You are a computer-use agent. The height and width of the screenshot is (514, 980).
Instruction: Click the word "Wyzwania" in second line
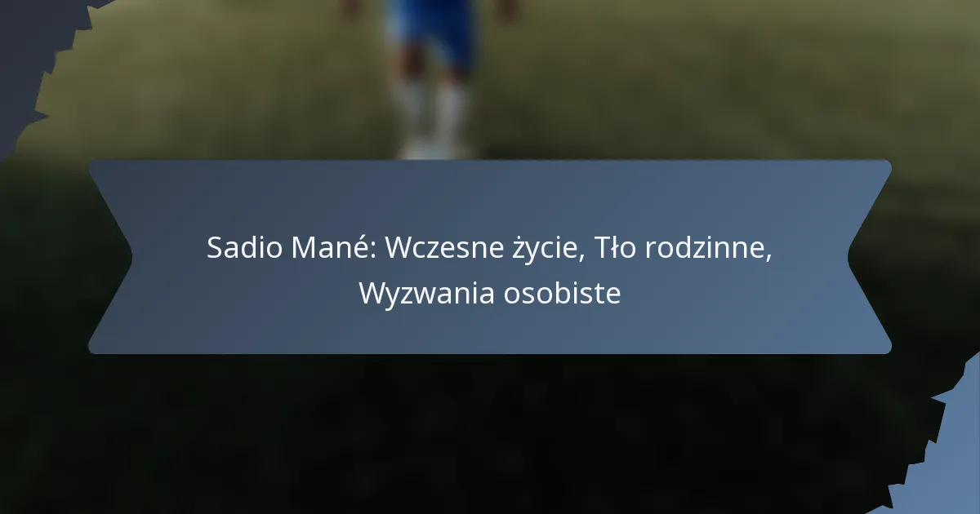[x=427, y=293]
